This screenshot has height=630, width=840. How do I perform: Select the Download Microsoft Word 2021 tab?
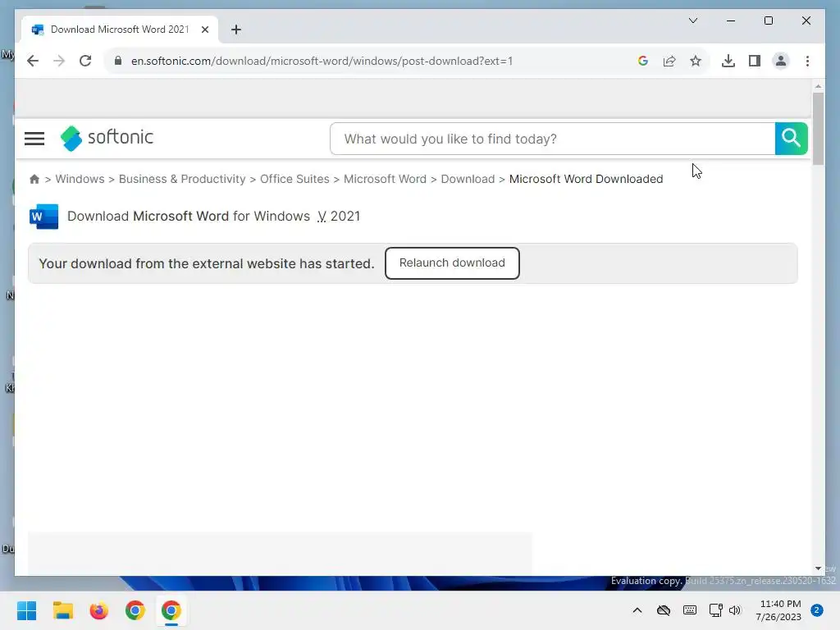[x=120, y=30]
